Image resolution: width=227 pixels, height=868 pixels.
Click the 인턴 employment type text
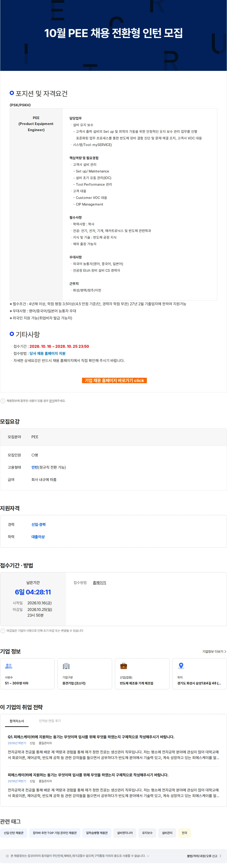point(35,467)
